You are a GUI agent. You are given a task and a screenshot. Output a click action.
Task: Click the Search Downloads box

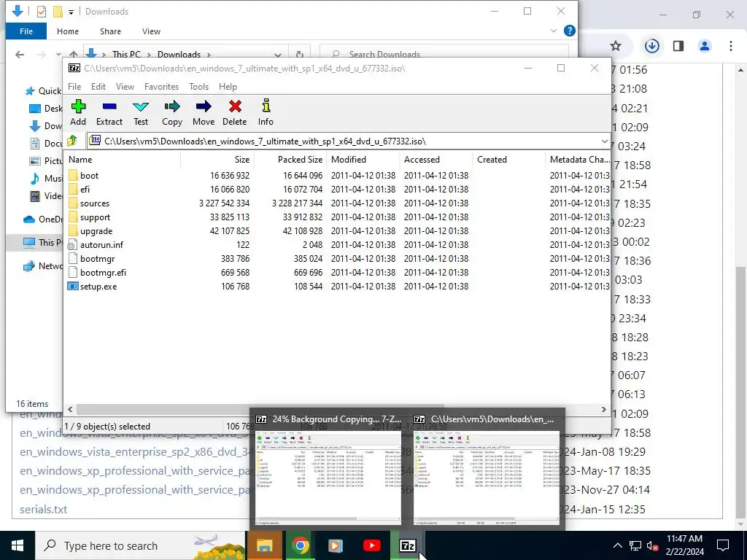pyautogui.click(x=444, y=54)
